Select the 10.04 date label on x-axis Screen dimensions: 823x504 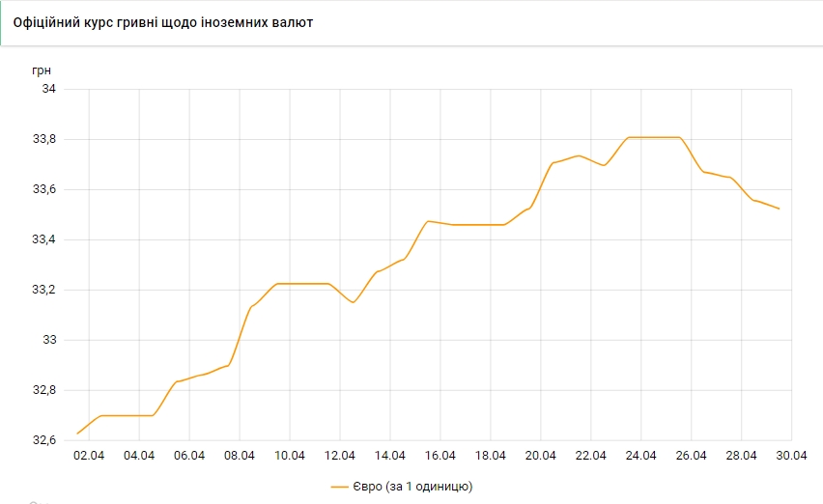coord(290,456)
